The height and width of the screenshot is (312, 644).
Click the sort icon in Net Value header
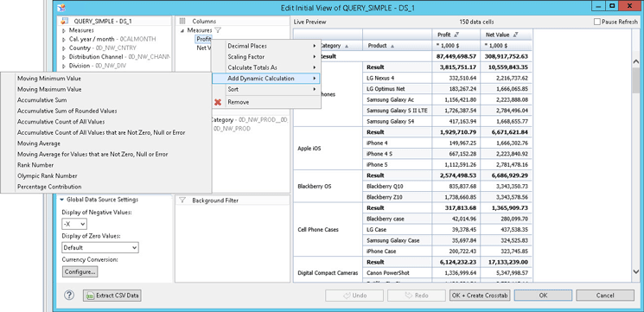click(516, 35)
